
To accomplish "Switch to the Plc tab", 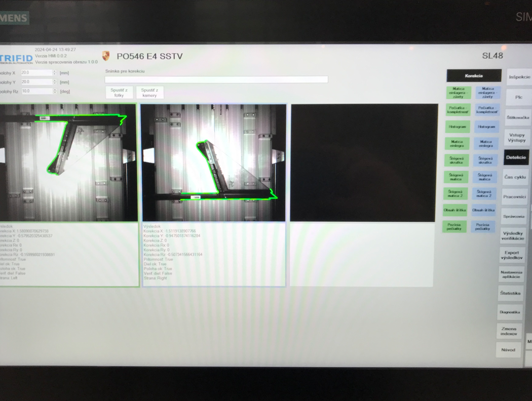I will coord(518,97).
